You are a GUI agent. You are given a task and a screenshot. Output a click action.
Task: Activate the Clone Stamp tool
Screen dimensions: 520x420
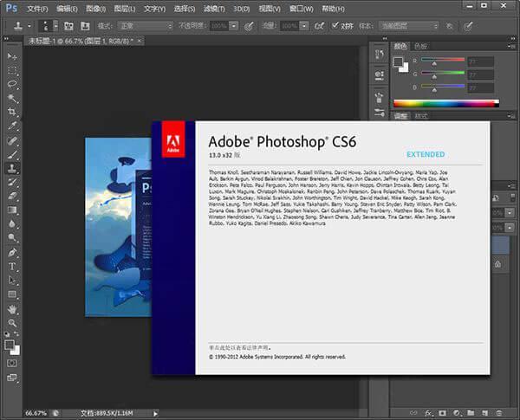(12, 168)
